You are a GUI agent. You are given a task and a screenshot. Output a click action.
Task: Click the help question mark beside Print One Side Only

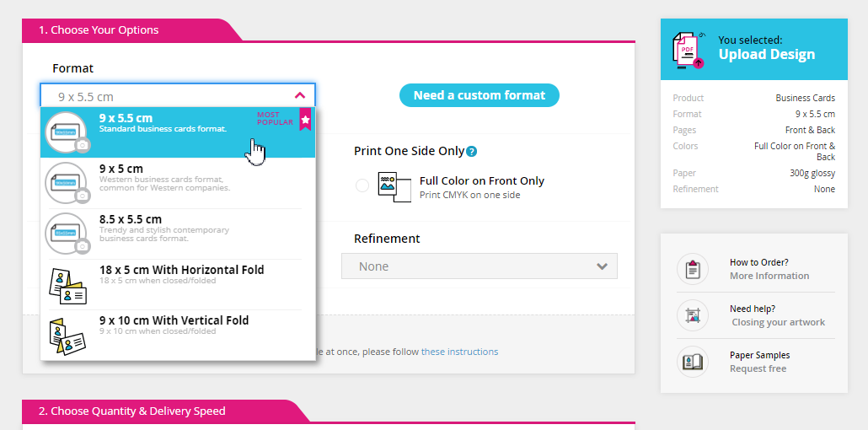click(x=471, y=151)
